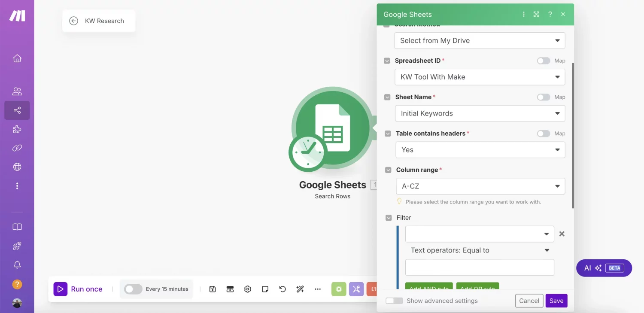Open orange Help question mark in sidebar
Image resolution: width=644 pixels, height=313 pixels.
[x=17, y=284]
